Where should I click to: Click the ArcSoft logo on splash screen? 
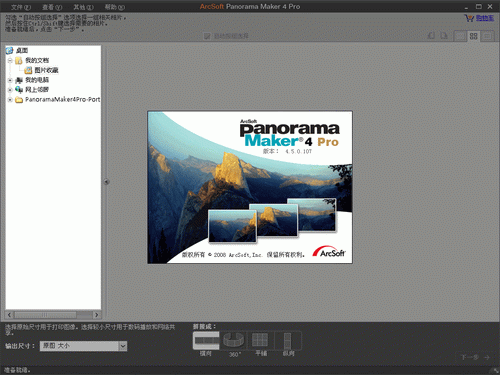point(329,252)
